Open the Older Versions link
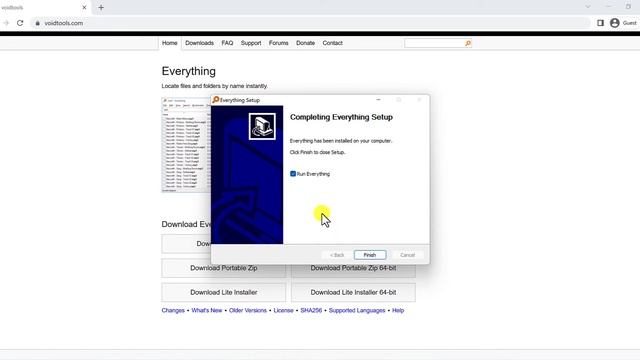 [x=248, y=310]
